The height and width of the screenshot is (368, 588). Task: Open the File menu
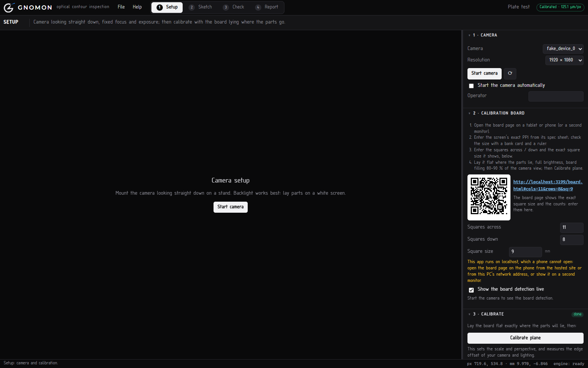(x=121, y=7)
